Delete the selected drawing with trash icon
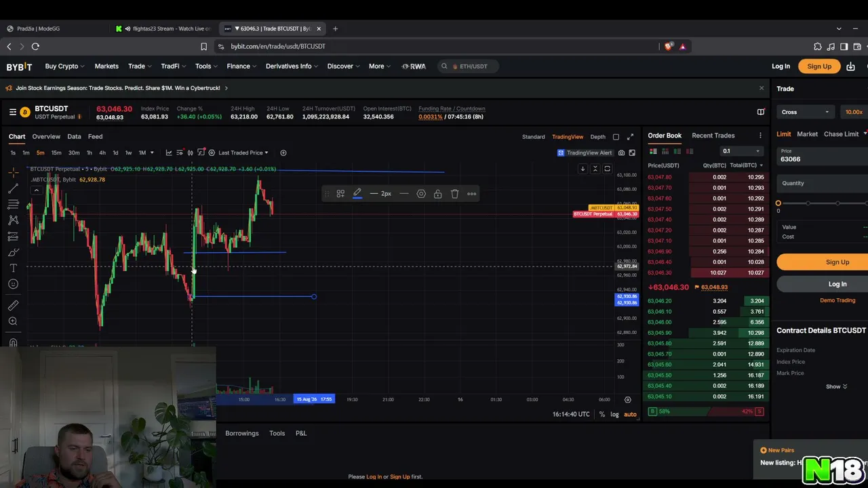 point(454,194)
